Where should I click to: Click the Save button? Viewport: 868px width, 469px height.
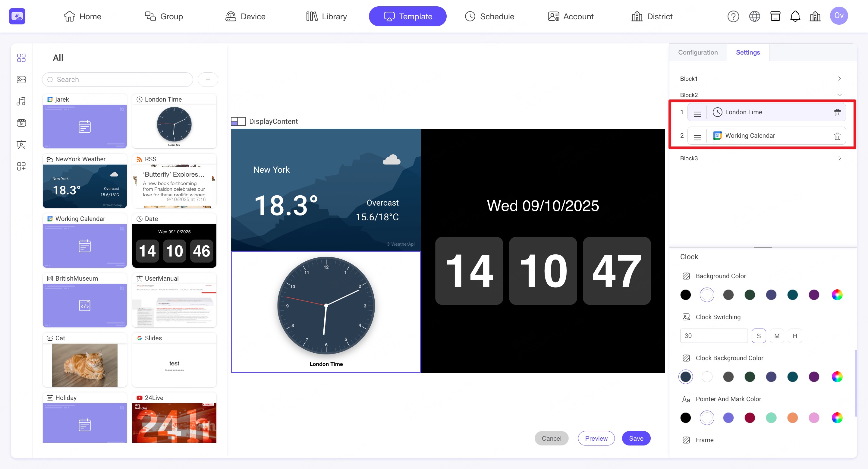click(x=636, y=438)
